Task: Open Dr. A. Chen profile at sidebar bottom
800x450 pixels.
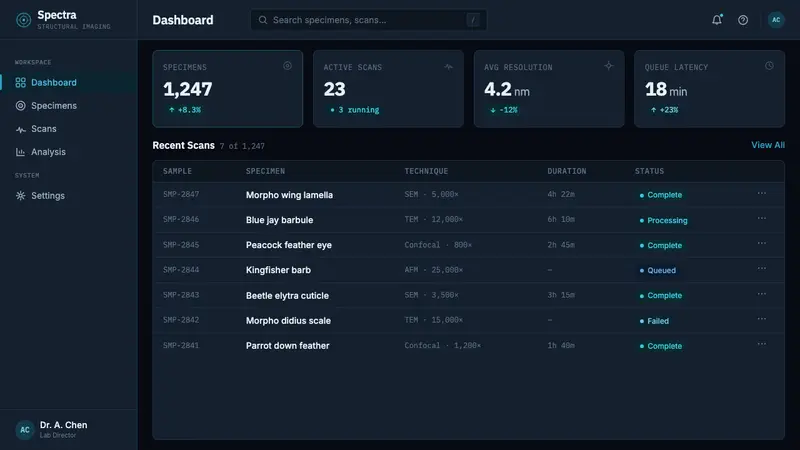Action: click(x=68, y=430)
